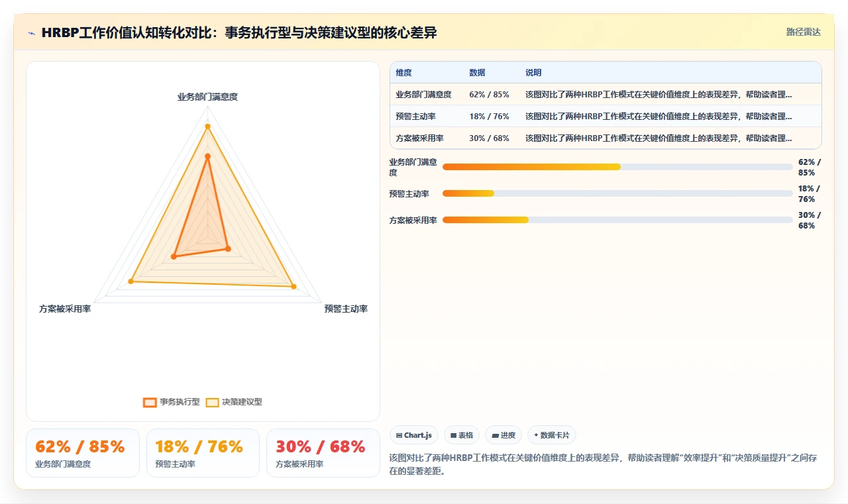848x504 pixels.
Task: Click the 进度 tag chip
Action: pos(503,435)
